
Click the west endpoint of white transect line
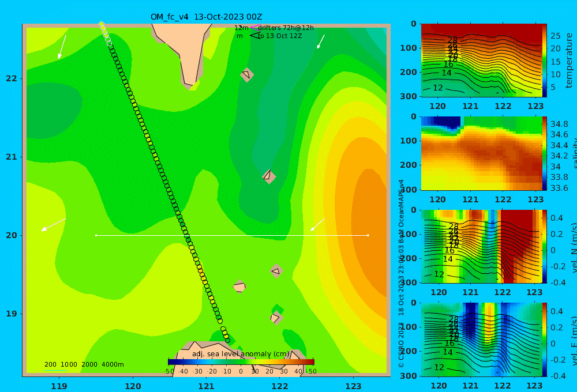coord(96,235)
